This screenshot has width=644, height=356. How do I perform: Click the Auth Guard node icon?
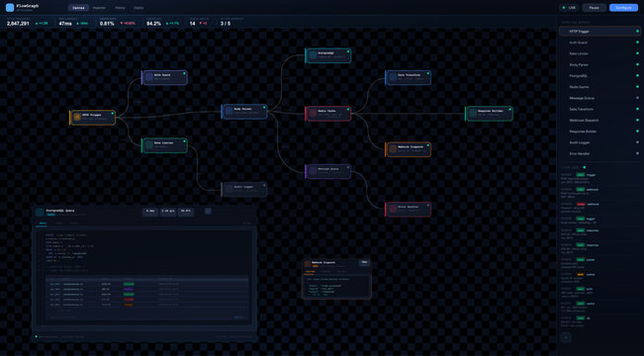point(149,77)
